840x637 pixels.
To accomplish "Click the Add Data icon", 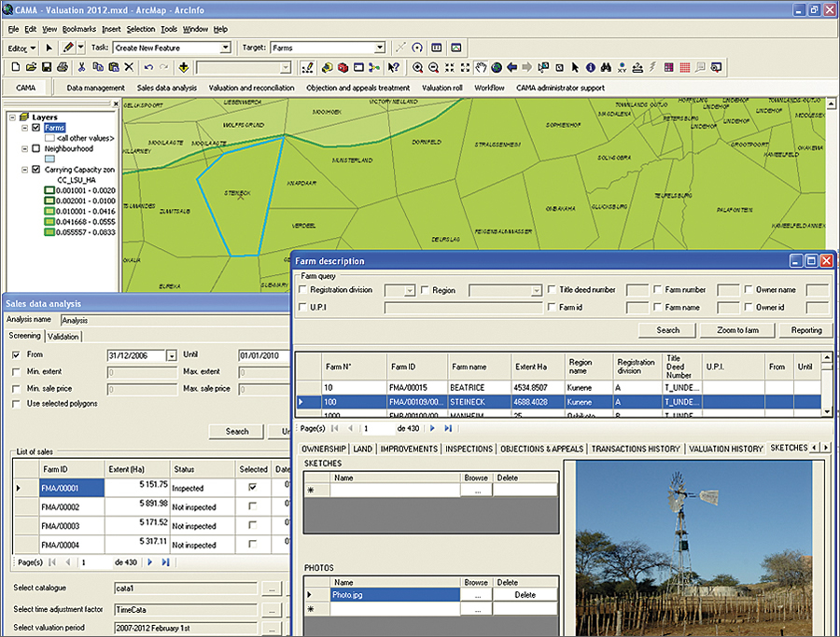I will tap(184, 68).
